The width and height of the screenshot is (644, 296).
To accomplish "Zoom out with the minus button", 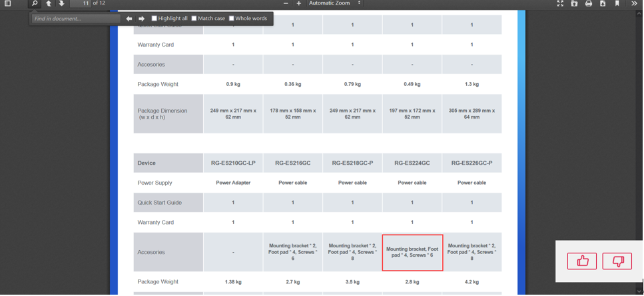I will [286, 3].
